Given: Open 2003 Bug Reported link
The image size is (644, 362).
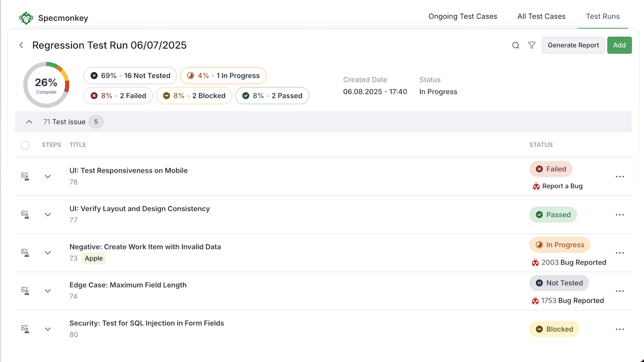Looking at the screenshot, I should [574, 262].
